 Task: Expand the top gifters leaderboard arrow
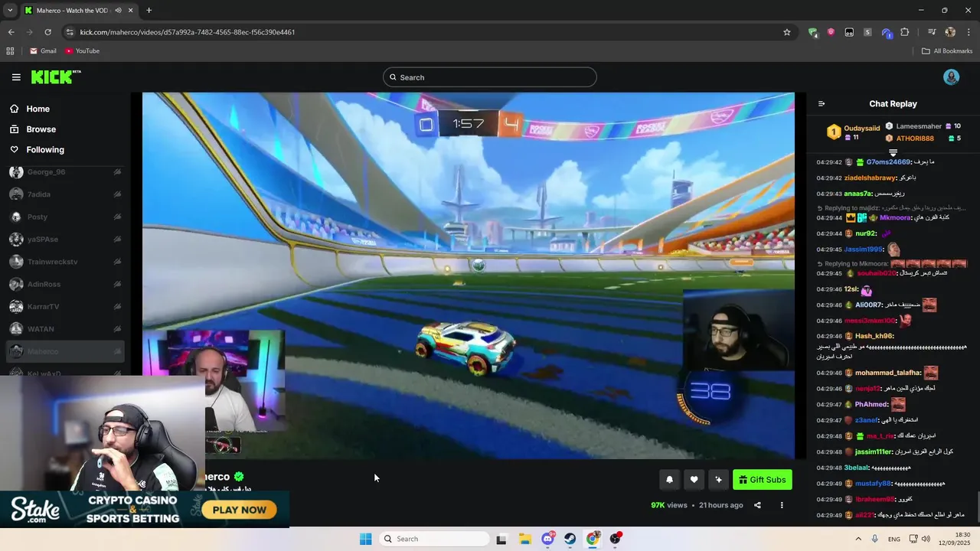point(893,153)
